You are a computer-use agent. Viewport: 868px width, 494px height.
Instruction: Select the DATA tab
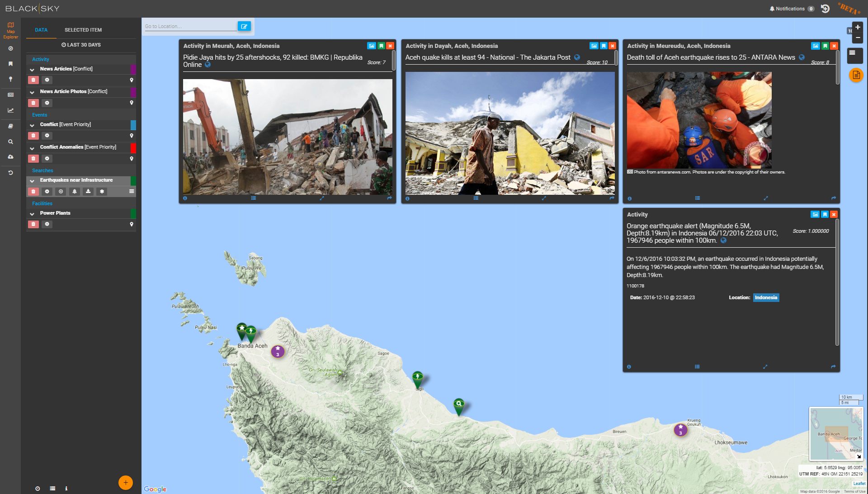click(x=41, y=30)
